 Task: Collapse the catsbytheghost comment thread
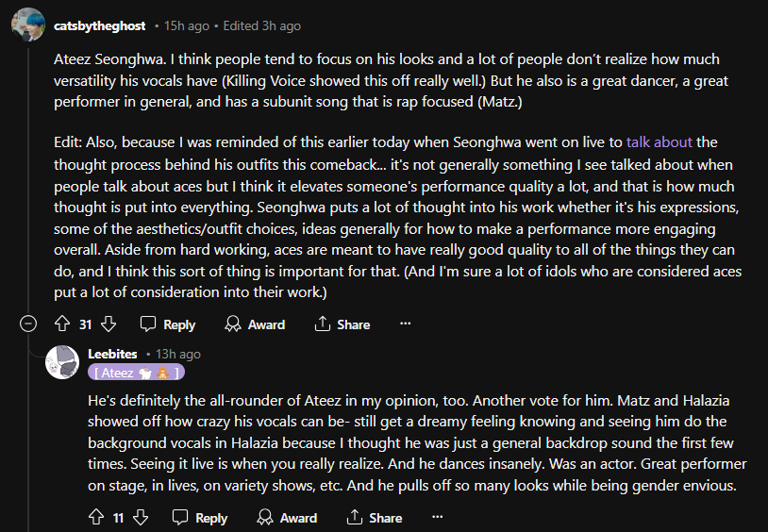point(28,324)
